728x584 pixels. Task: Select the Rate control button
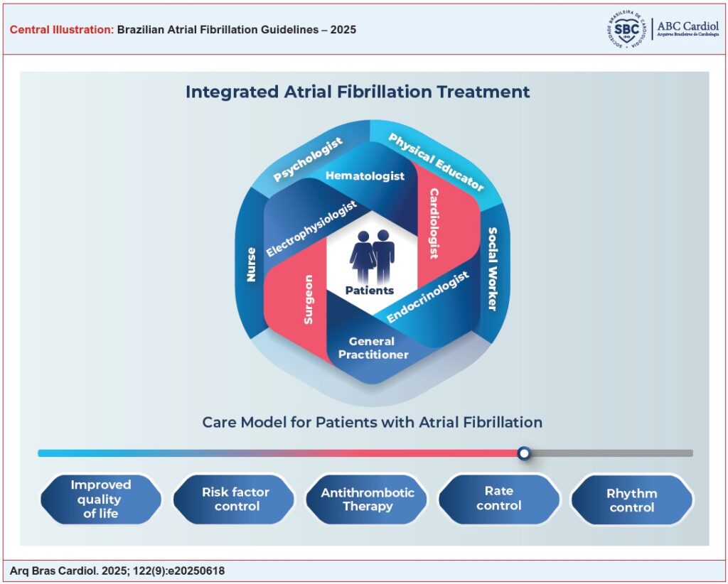click(x=499, y=499)
